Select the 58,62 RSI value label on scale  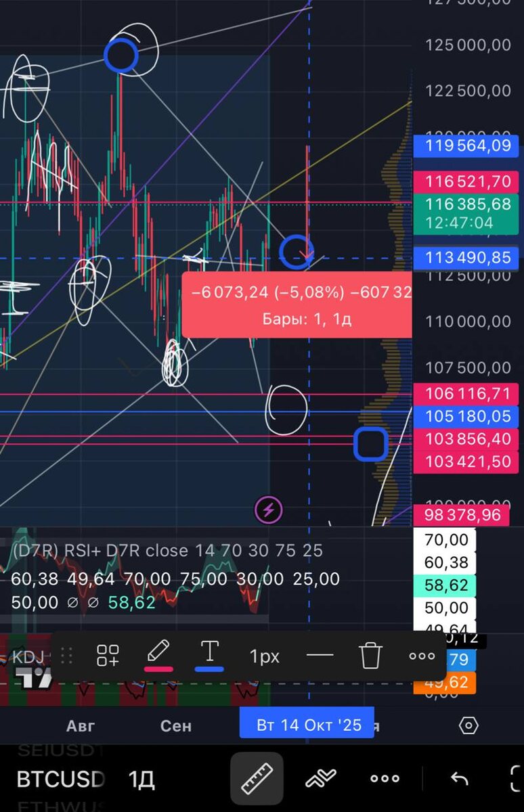click(445, 585)
